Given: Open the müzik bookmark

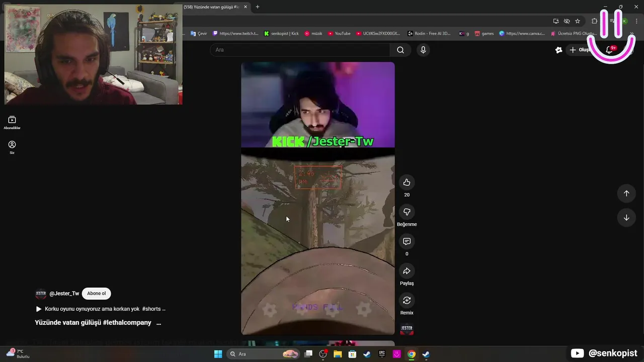Looking at the screenshot, I should [313, 34].
